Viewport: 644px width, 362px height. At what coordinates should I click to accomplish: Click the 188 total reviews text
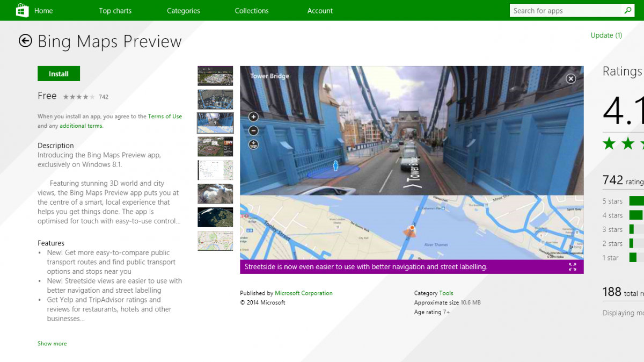[x=623, y=292]
